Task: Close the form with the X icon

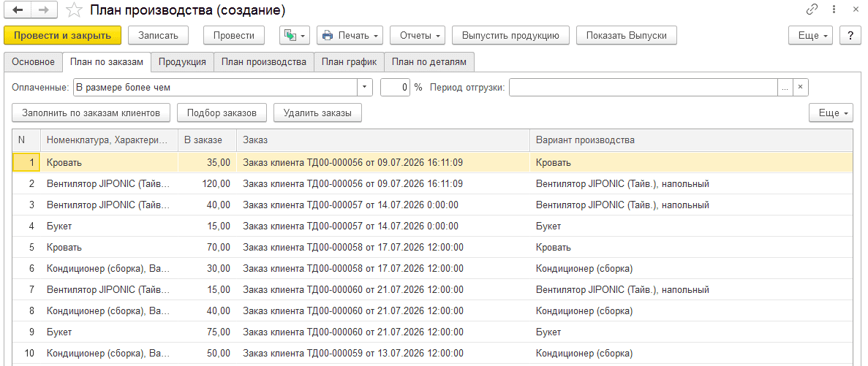Action: [x=856, y=9]
